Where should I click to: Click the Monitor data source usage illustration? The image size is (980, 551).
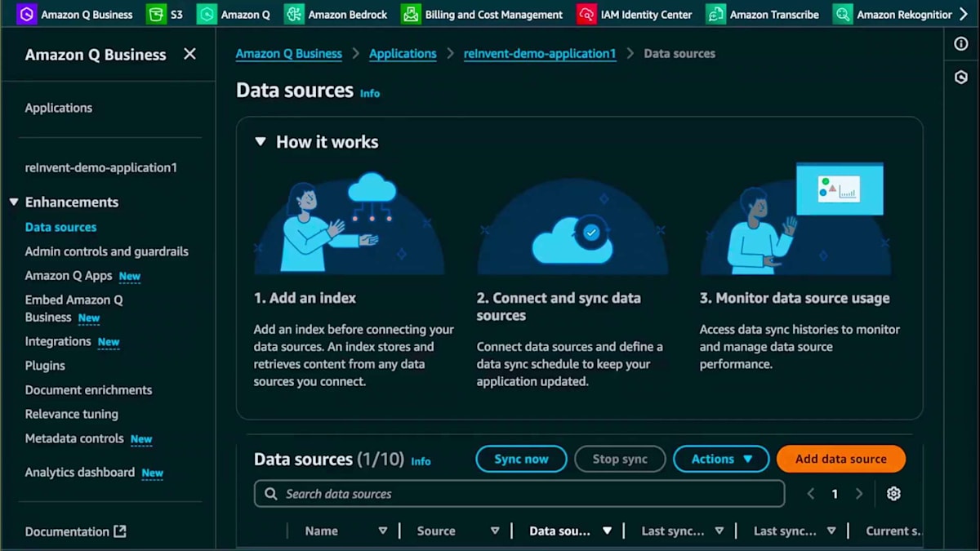click(x=795, y=219)
